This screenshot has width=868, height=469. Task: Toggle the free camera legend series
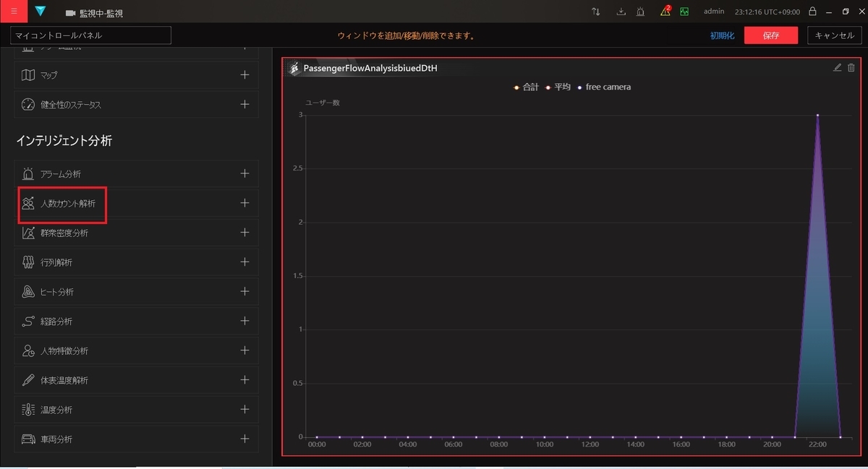(603, 87)
